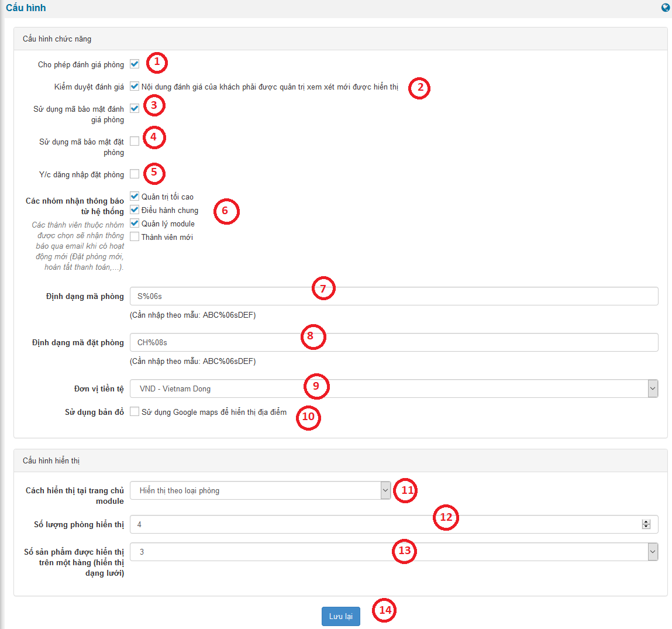Expand 'Cách hiển thị tại trang chủ module' dropdown
672x629 pixels.
click(260, 490)
